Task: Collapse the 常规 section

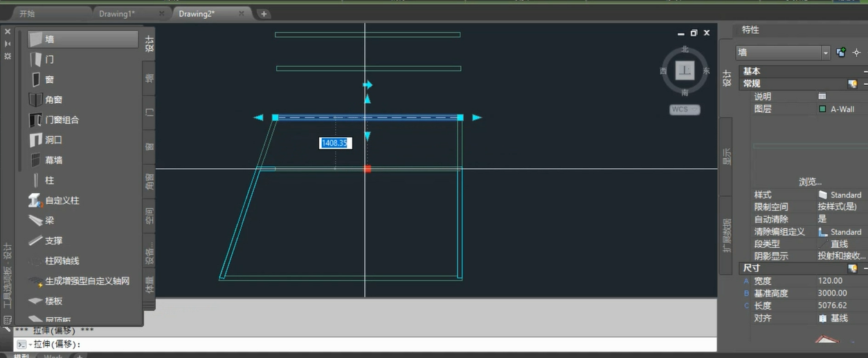Action: (865, 84)
